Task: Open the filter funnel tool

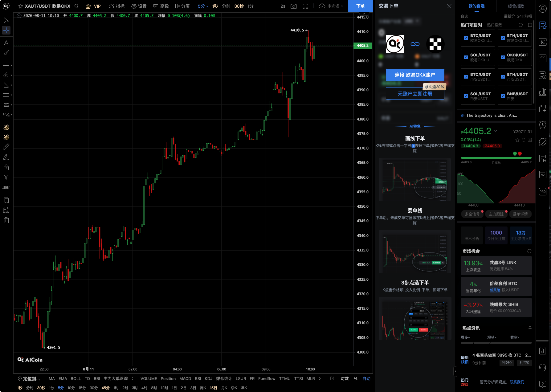Action: tap(6, 177)
